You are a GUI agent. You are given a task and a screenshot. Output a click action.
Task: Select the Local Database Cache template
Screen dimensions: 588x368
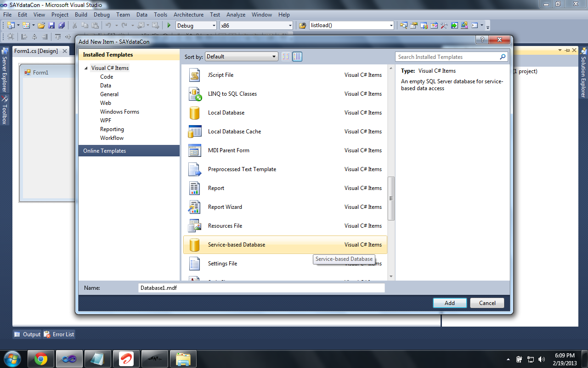(x=285, y=132)
